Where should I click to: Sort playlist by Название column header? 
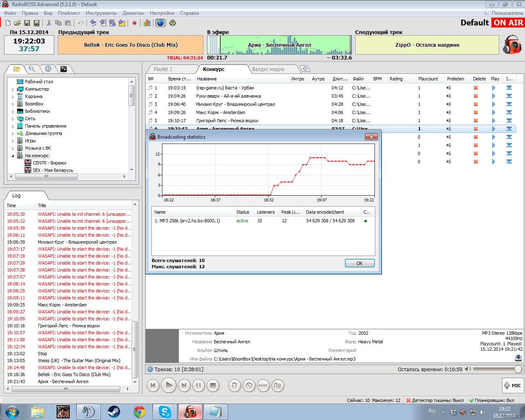[x=242, y=79]
